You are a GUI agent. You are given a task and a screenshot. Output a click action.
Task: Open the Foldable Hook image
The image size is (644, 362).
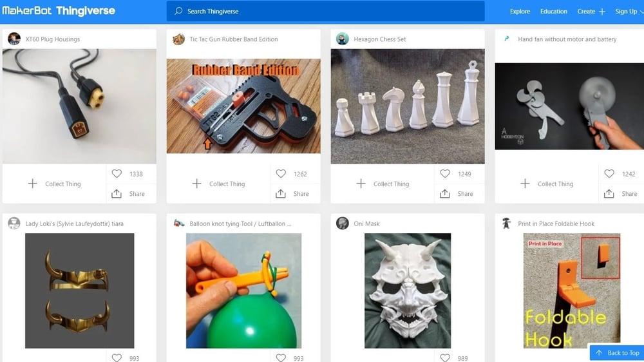pos(572,291)
